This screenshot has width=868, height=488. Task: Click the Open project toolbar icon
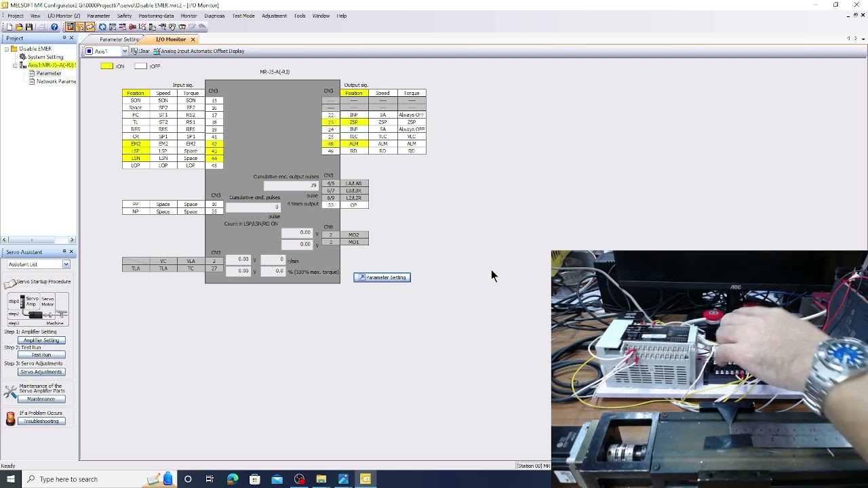[x=19, y=27]
